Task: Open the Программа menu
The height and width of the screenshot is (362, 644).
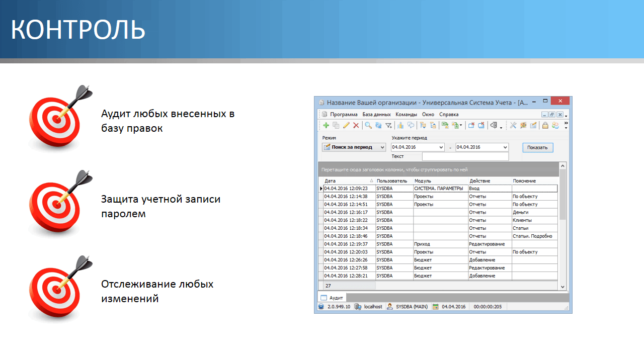Action: pyautogui.click(x=344, y=114)
